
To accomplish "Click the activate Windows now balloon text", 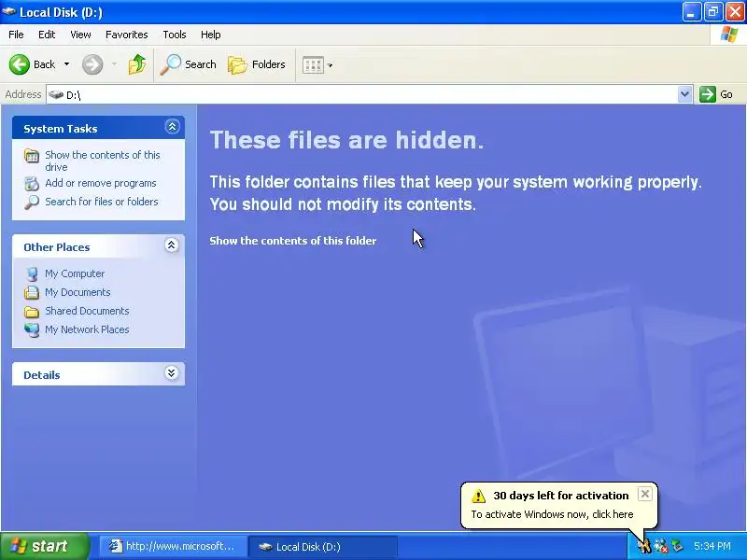I will pos(552,514).
